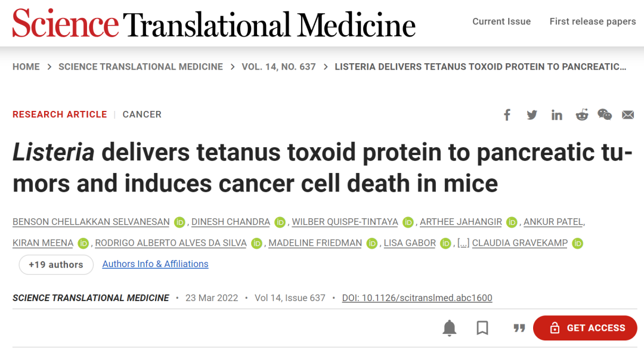The height and width of the screenshot is (353, 644).
Task: Share the article via LinkedIn icon
Action: point(556,115)
